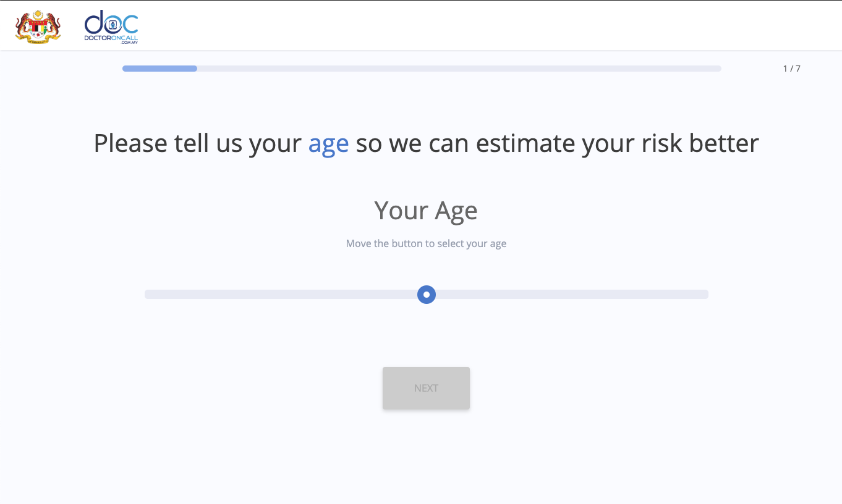842x504 pixels.
Task: Click the grayed-out NEXT button
Action: [x=426, y=388]
